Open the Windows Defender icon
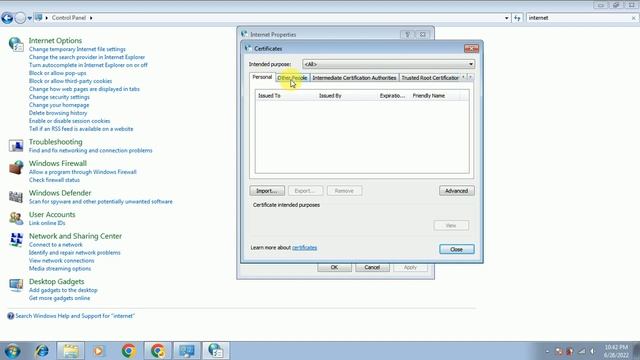This screenshot has height=360, width=640. coord(16,197)
